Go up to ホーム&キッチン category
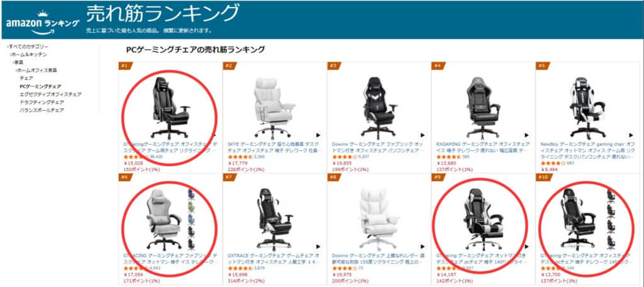This screenshot has height=287, width=644. (x=28, y=54)
